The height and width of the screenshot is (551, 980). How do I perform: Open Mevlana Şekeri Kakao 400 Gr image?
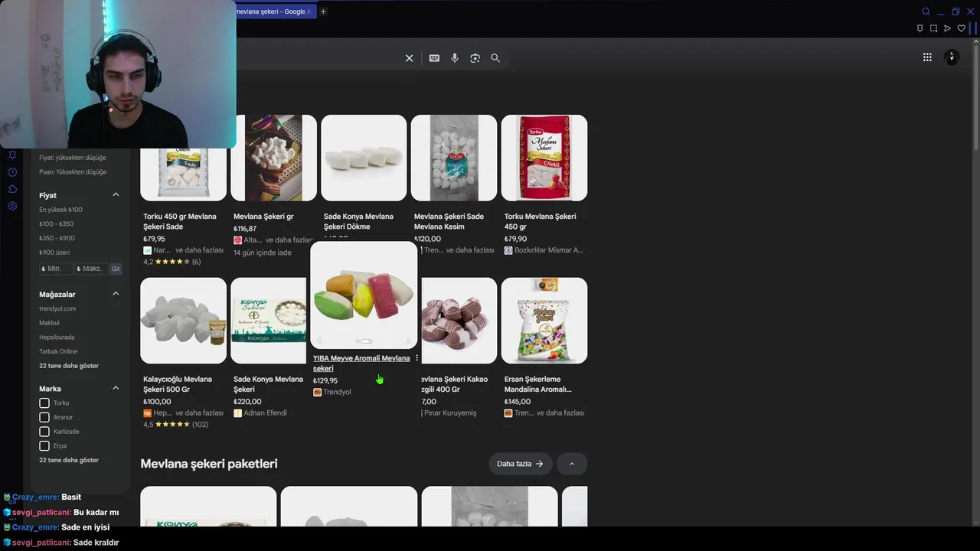pos(458,321)
